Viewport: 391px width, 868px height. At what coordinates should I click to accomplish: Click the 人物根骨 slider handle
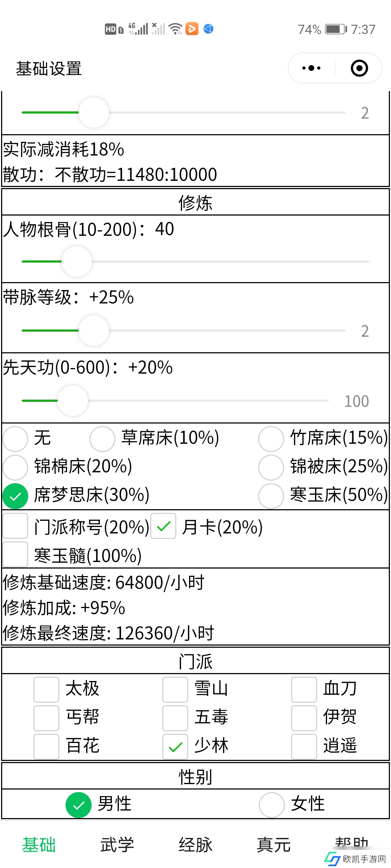[77, 261]
